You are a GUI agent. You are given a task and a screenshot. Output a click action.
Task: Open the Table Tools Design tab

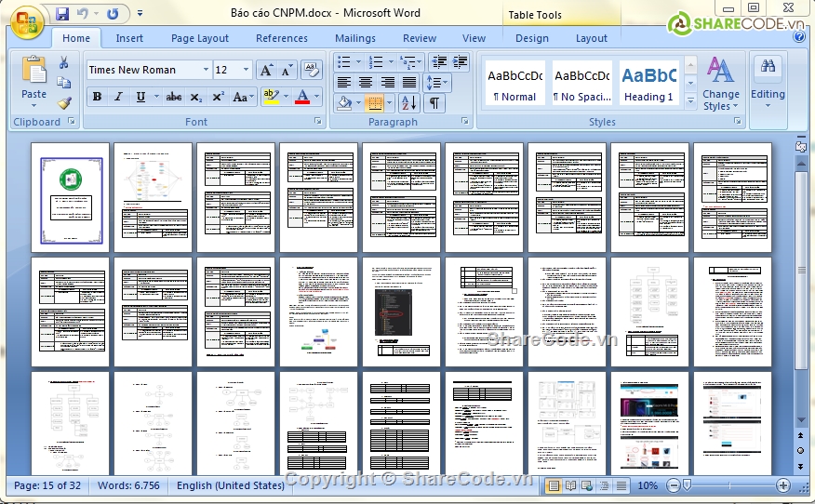(x=532, y=38)
